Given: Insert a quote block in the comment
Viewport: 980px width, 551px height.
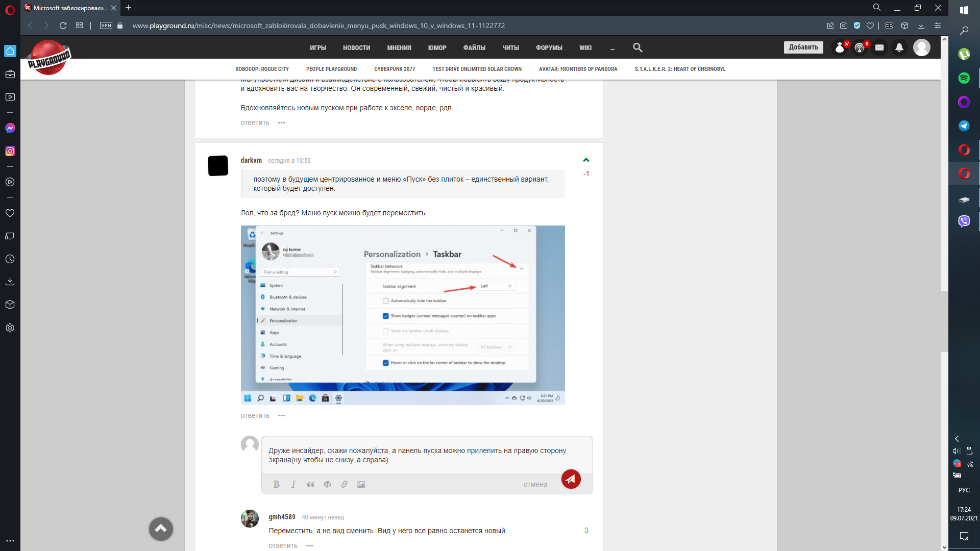Looking at the screenshot, I should pos(310,484).
